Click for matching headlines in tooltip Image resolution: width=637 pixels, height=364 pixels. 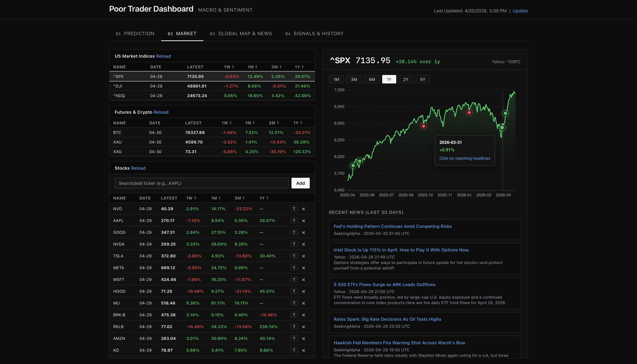click(x=465, y=158)
